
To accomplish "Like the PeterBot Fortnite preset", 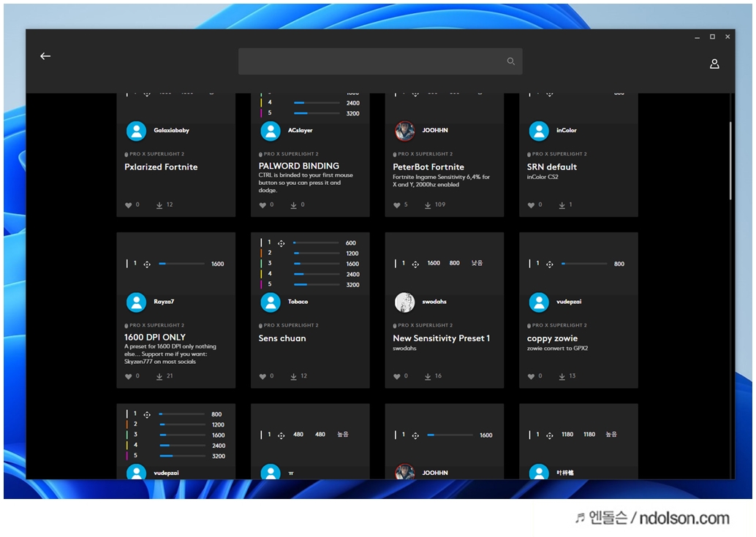I will (x=396, y=205).
